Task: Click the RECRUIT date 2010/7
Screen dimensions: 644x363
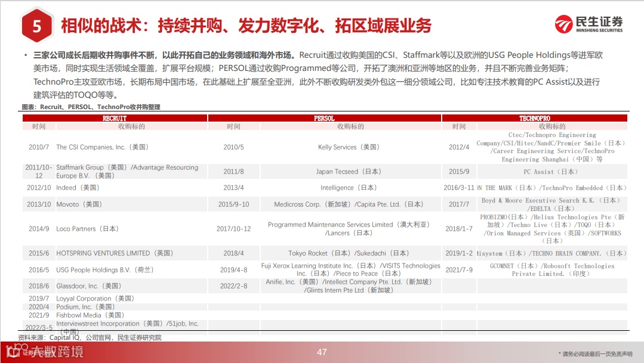Action: pos(39,147)
